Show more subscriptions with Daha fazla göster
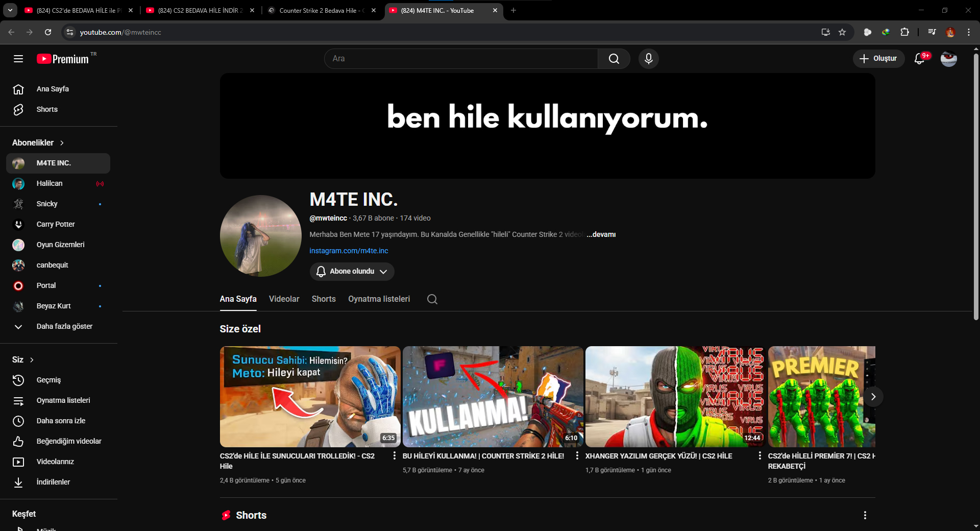This screenshot has height=531, width=980. tap(58, 326)
